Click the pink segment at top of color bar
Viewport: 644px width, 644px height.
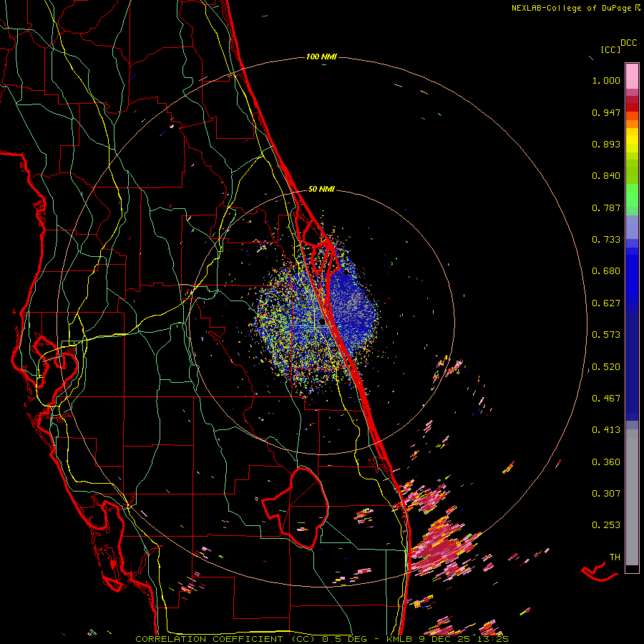click(x=632, y=76)
